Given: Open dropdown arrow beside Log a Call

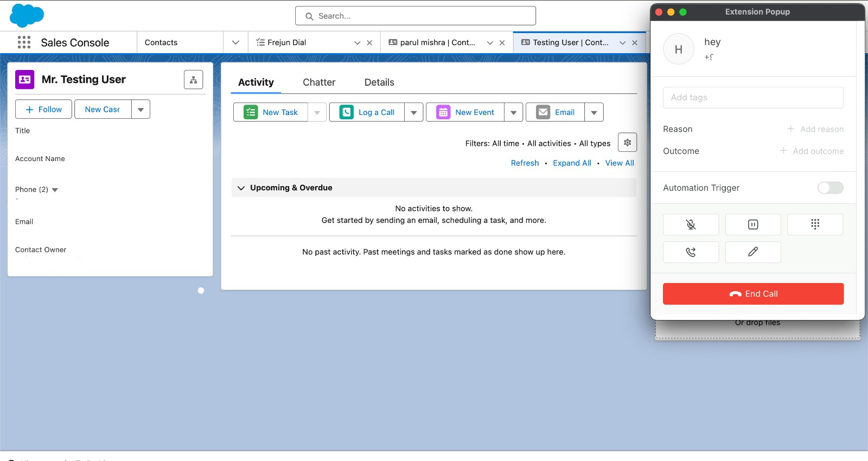Looking at the screenshot, I should (x=413, y=112).
